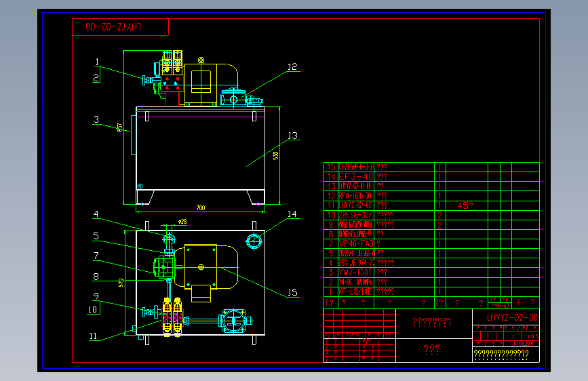Click callout number 1 in the drawing

97,62
